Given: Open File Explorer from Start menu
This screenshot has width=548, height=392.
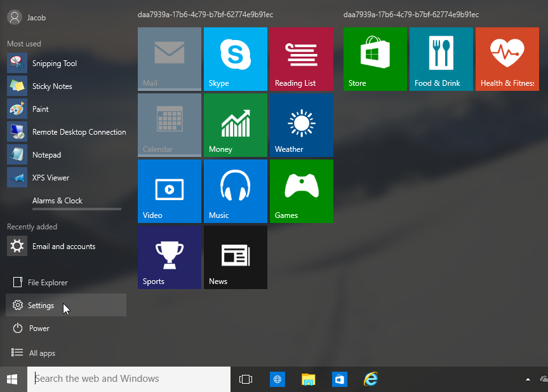Looking at the screenshot, I should coord(67,282).
